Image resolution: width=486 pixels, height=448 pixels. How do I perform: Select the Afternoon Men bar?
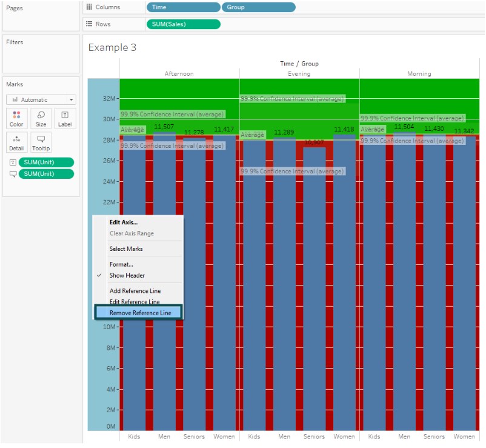click(164, 282)
